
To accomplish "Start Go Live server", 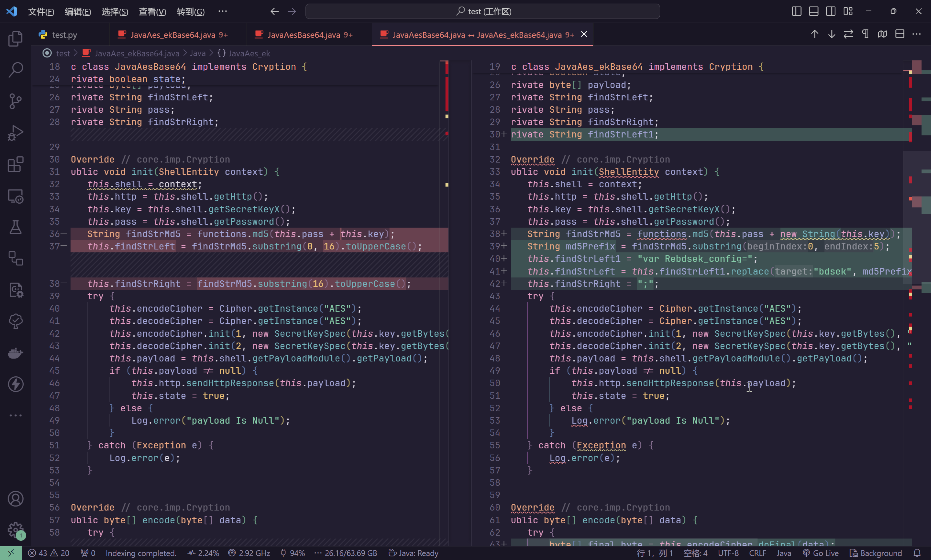I will click(820, 553).
